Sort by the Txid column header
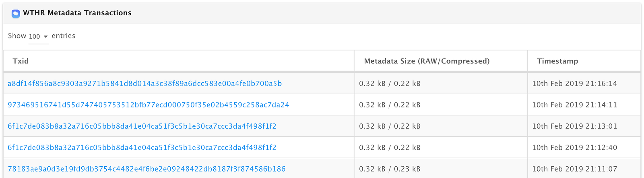Image resolution: width=644 pixels, height=178 pixels. [x=21, y=61]
